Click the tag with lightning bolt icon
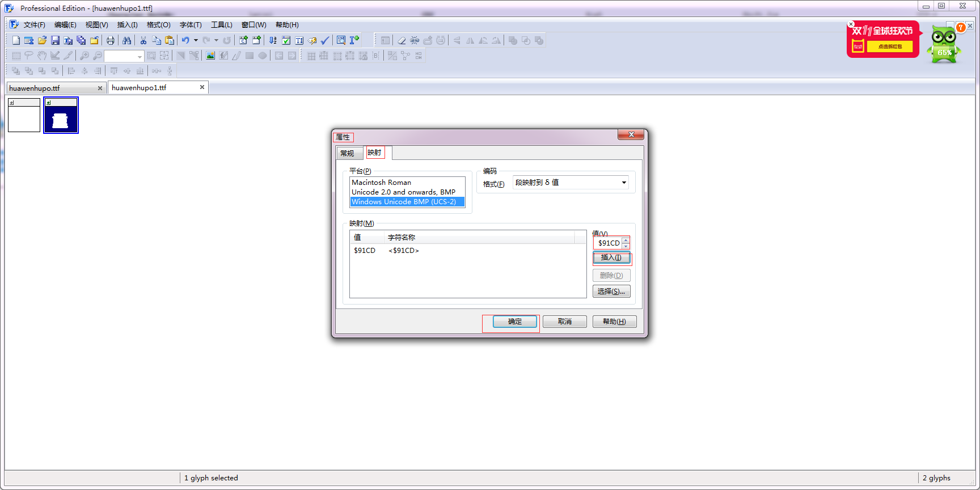The image size is (980, 490). (312, 40)
